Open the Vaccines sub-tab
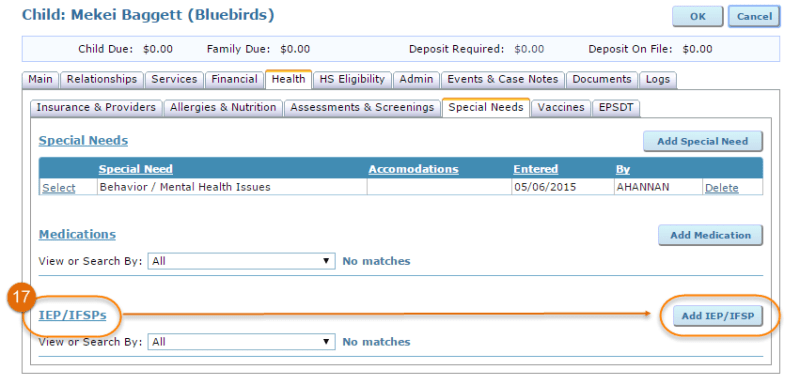800x385 pixels. click(561, 108)
